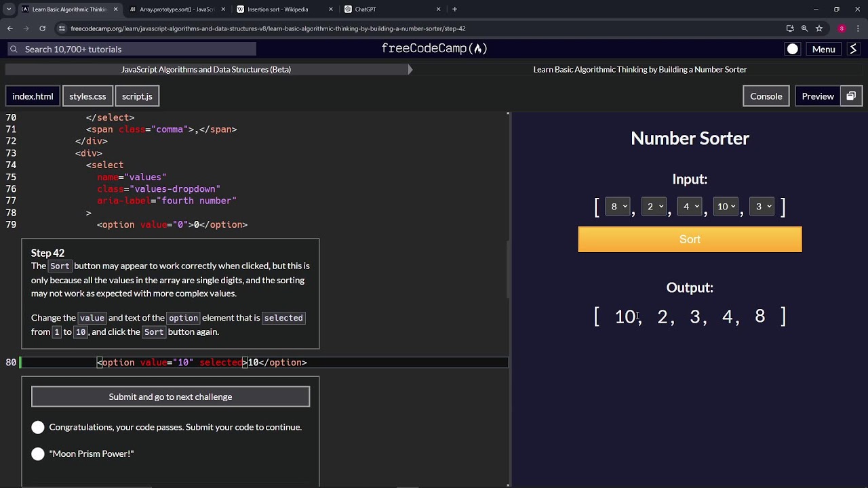Click the search magnifier icon in freeCodeCamp bar

click(14, 49)
